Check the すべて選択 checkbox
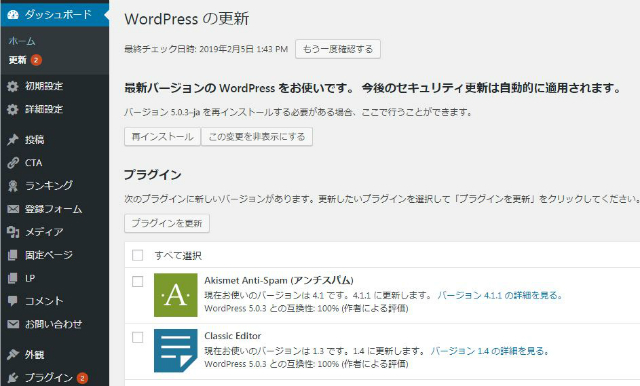 [138, 255]
